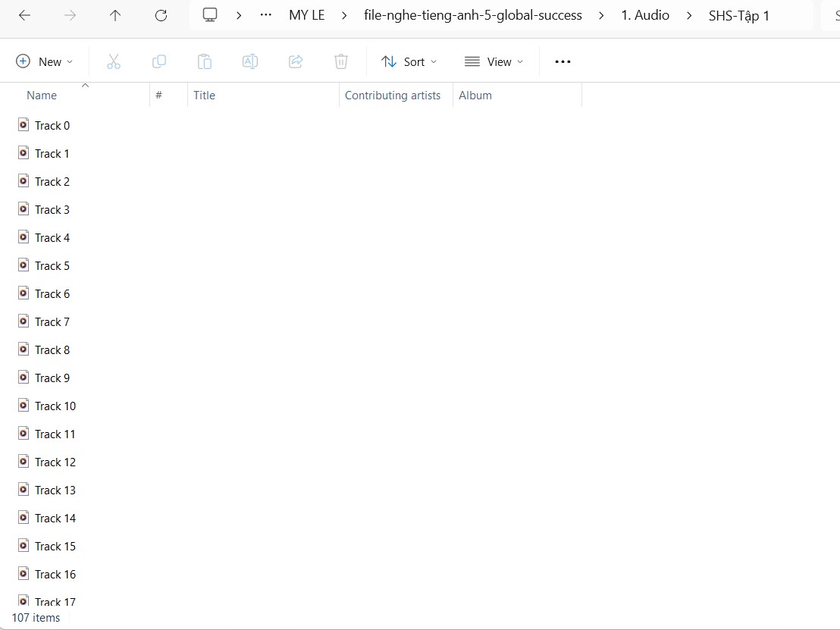840x630 pixels.
Task: Click the Share icon
Action: pos(296,61)
